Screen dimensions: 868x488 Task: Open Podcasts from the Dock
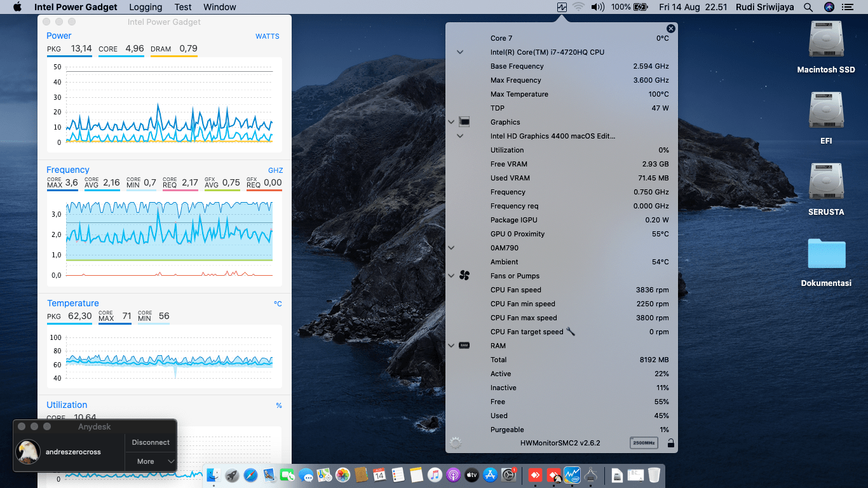point(453,475)
